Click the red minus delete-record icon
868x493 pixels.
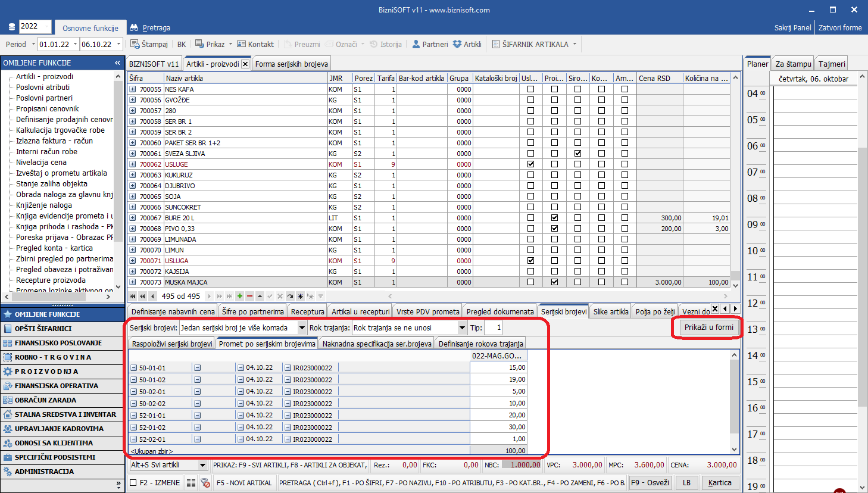(x=249, y=296)
